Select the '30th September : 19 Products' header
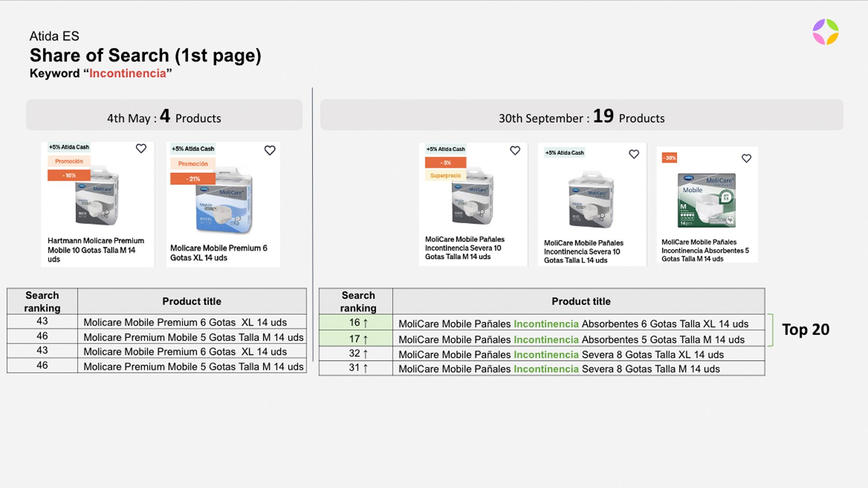868x488 pixels. click(x=582, y=116)
